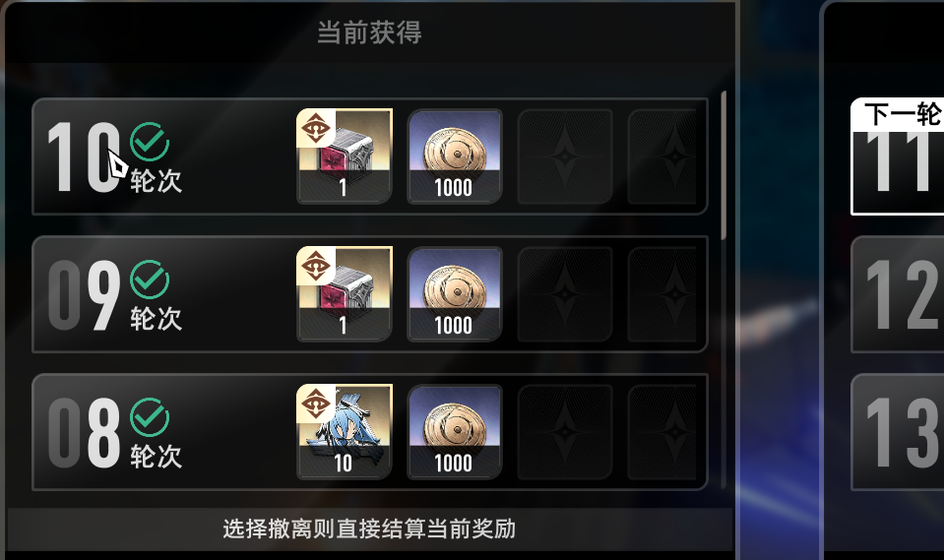Select the supply box reward in round 09
Screen dimensions: 944x560
pos(345,294)
